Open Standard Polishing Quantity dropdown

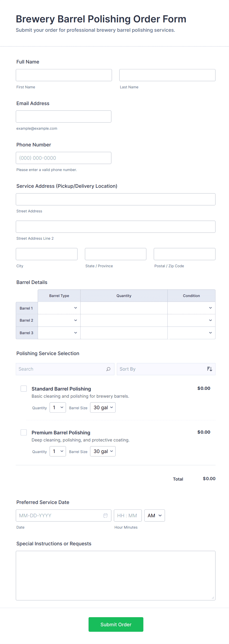[x=58, y=408]
